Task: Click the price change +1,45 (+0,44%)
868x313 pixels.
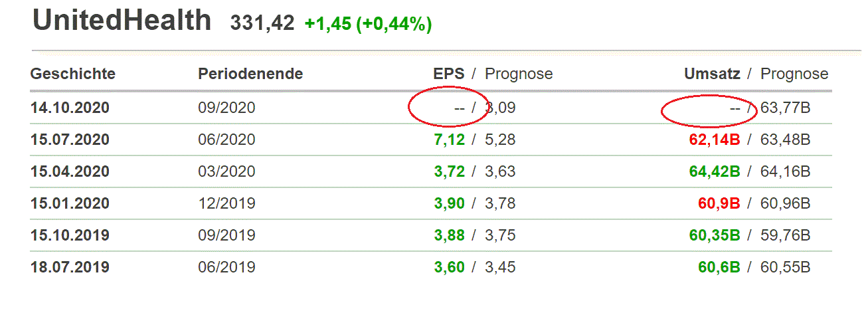Action: (x=368, y=24)
